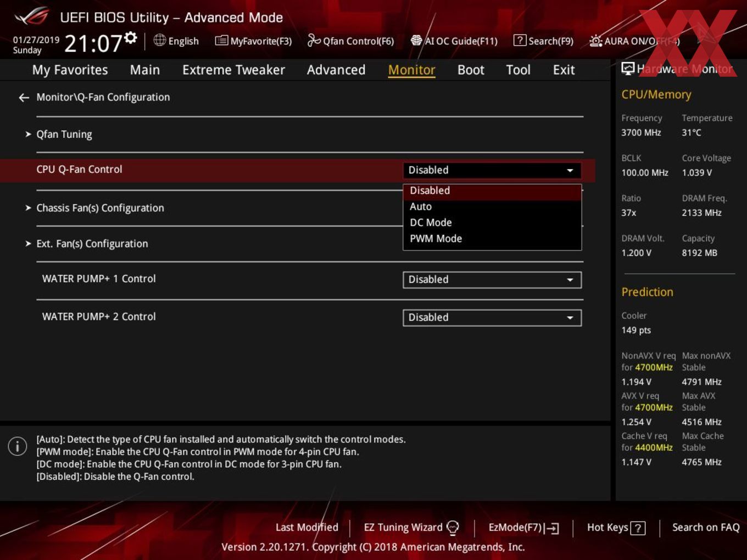Click the CPU/Memory section heading

tap(656, 94)
